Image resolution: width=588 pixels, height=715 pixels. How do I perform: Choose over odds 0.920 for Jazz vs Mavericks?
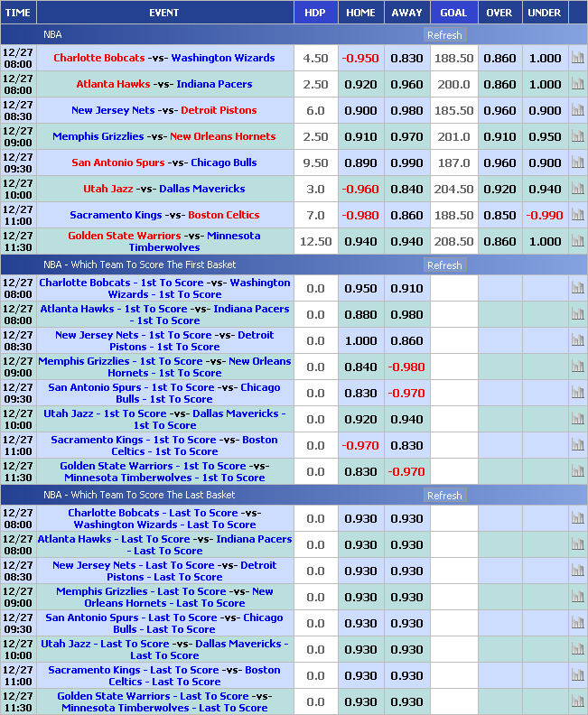coord(499,189)
